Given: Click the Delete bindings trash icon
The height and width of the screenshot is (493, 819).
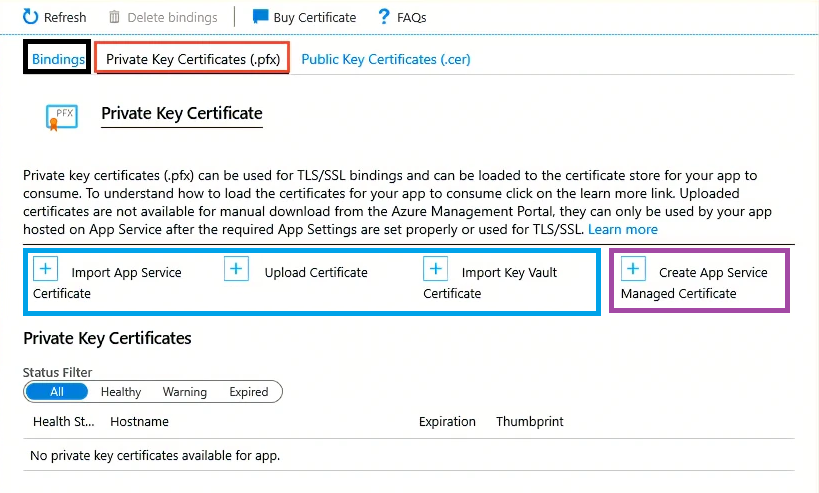Looking at the screenshot, I should click(115, 17).
